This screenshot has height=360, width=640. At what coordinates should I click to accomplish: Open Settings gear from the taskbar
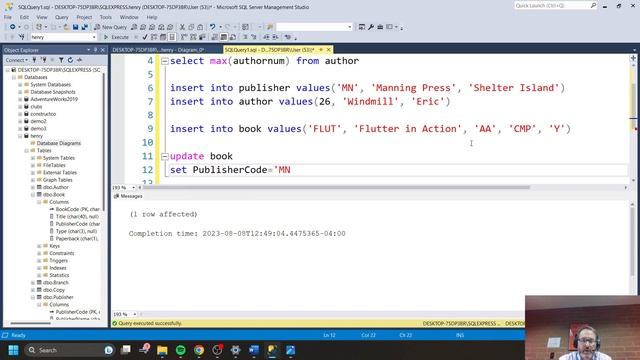point(236,350)
